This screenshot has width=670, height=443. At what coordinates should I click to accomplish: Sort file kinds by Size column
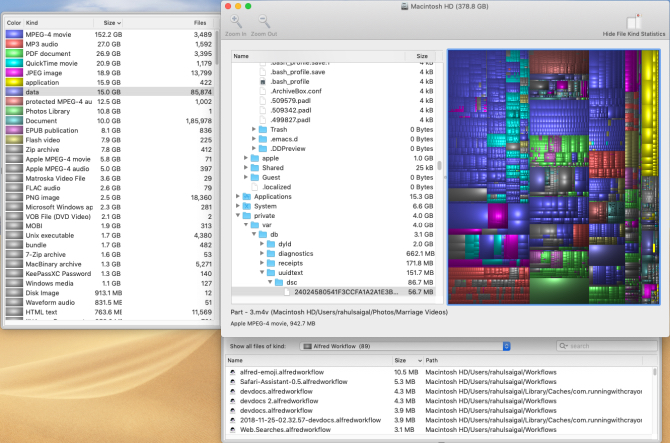coord(110,21)
